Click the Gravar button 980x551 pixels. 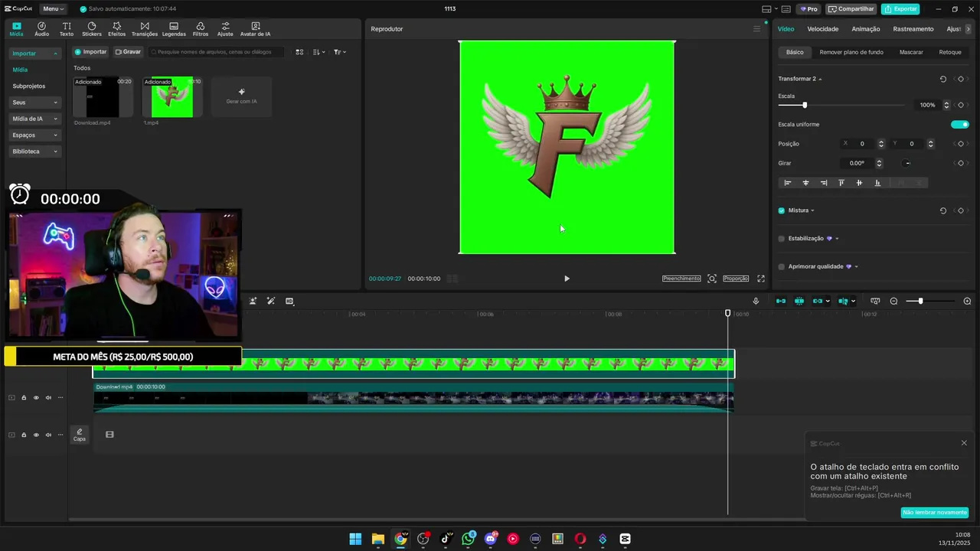128,52
